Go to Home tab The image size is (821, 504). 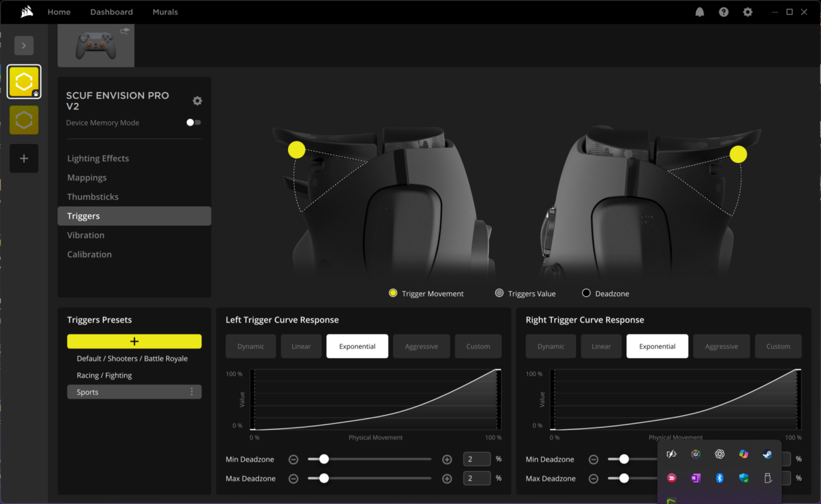coord(59,12)
